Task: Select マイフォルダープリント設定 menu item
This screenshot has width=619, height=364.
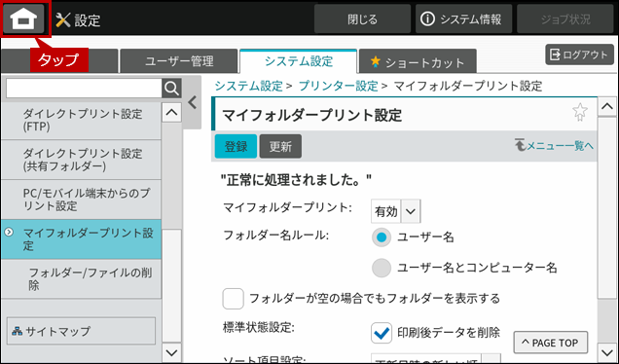Action: [82, 239]
